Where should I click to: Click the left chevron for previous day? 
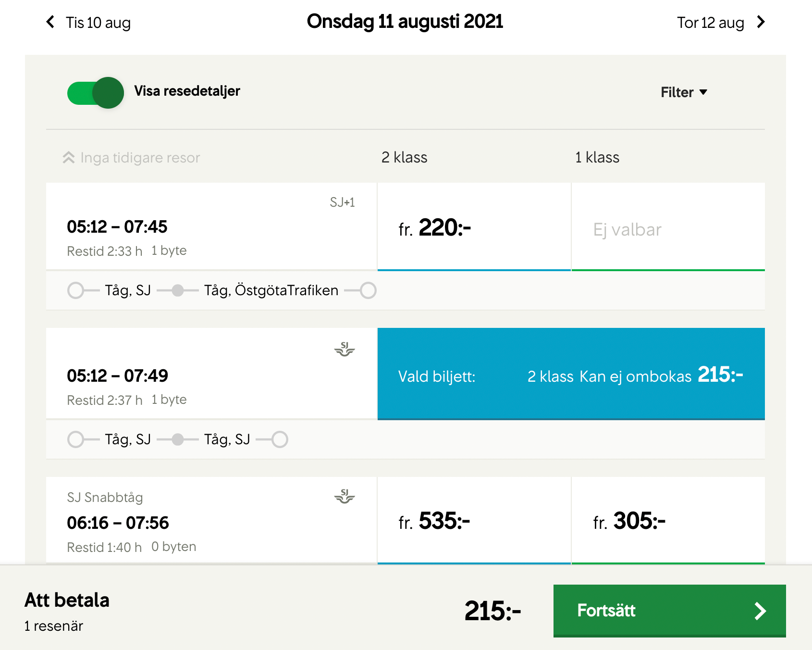pos(50,22)
